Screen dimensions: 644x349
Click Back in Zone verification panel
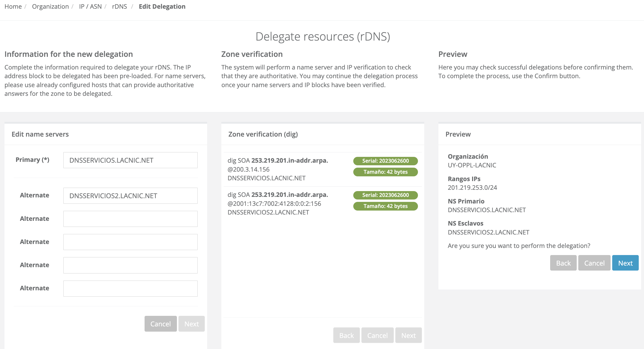coord(346,335)
